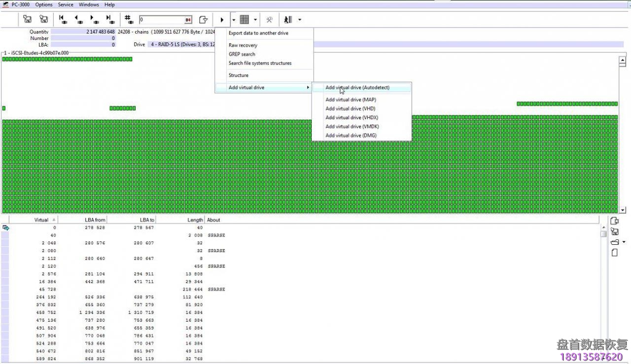Expand dropdown arrow beside the folder icon

click(x=624, y=242)
